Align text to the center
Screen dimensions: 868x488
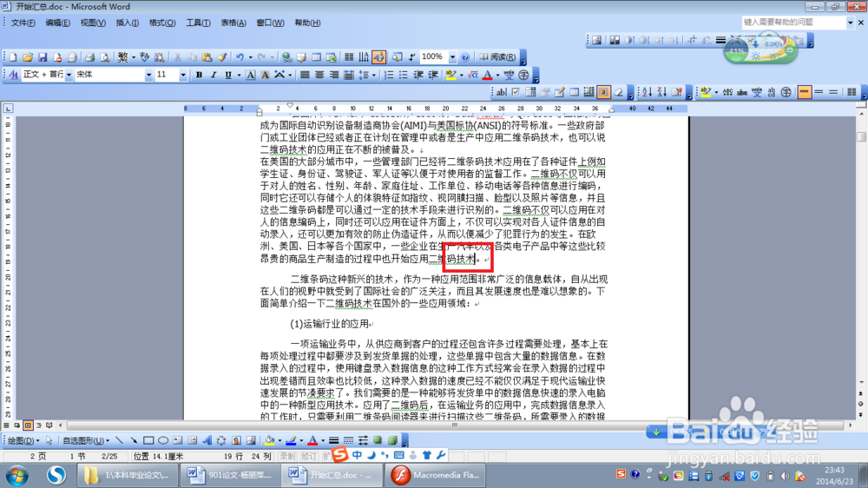pos(319,75)
